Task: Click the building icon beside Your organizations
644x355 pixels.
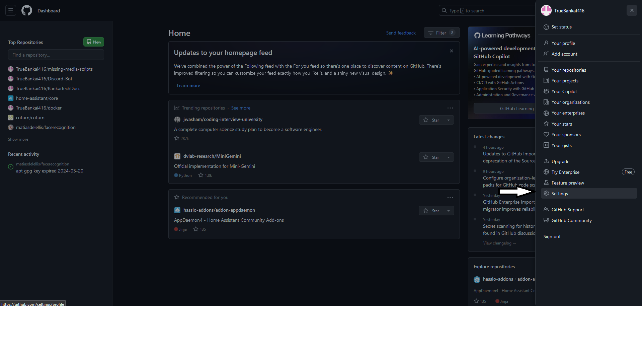Action: pyautogui.click(x=546, y=102)
